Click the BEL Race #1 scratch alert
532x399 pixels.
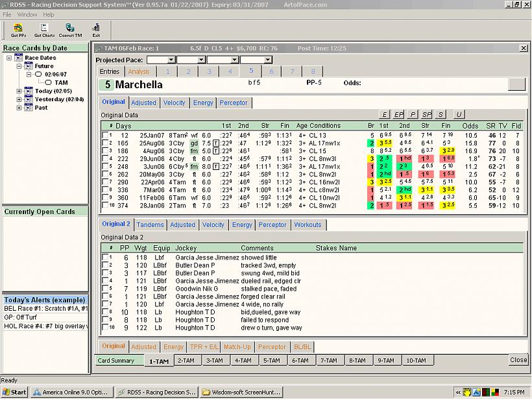(x=45, y=308)
